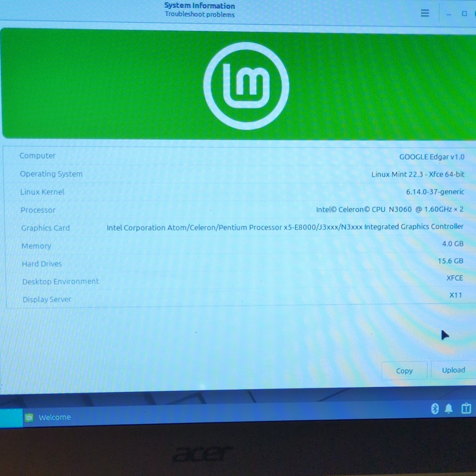Switch to the Welcome window in taskbar

[48, 417]
